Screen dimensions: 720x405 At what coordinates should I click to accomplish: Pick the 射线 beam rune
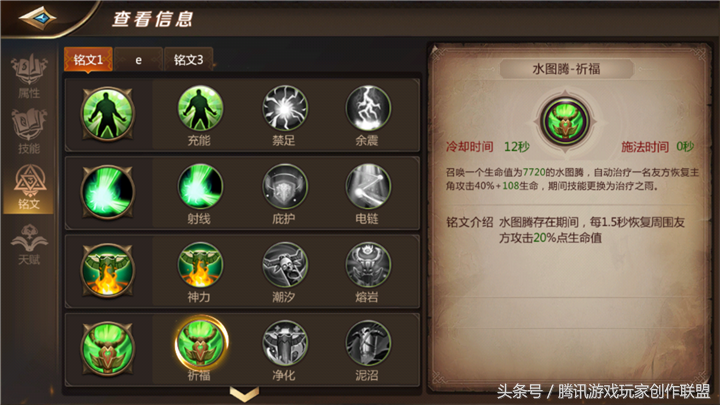click(200, 187)
